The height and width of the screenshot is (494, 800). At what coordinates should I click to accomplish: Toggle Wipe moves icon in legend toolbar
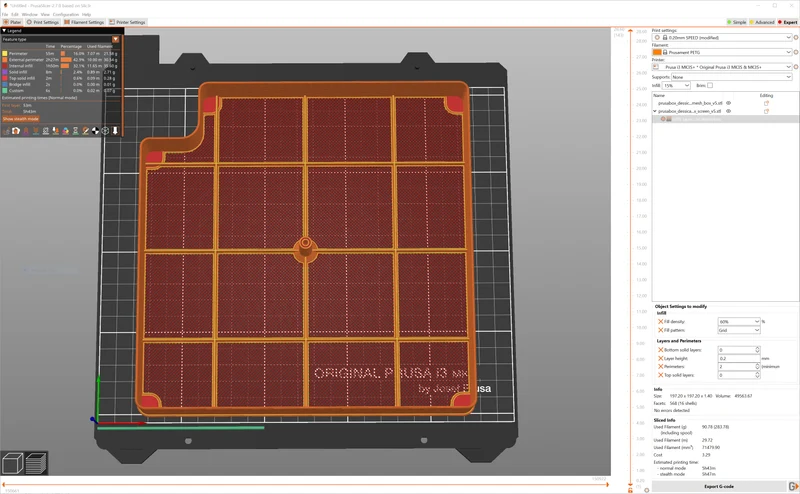(16, 131)
